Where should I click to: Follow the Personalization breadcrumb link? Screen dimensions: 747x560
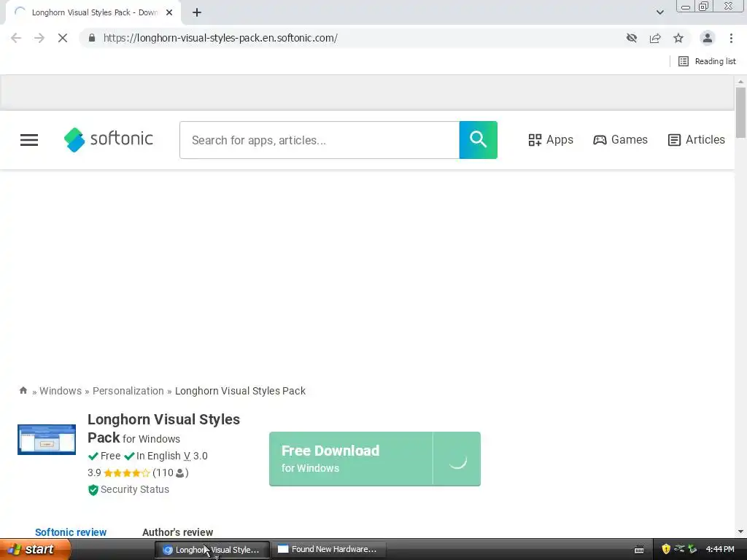pos(128,391)
